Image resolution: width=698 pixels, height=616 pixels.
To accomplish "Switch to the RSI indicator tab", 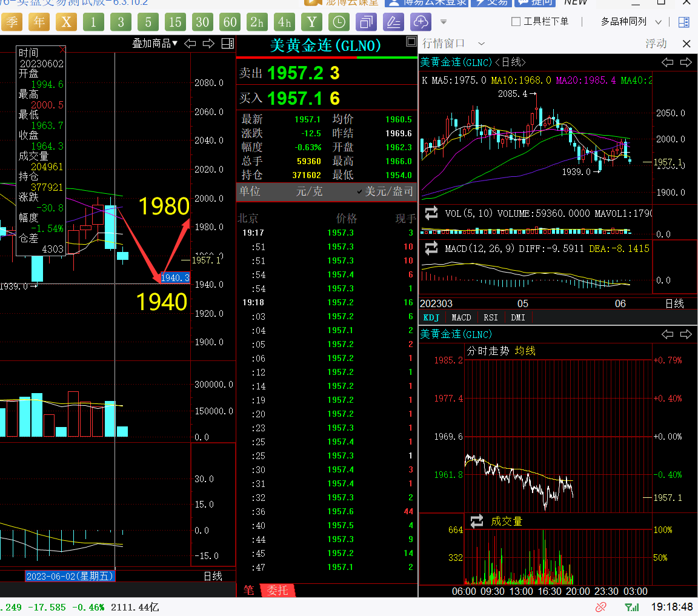I will point(490,317).
